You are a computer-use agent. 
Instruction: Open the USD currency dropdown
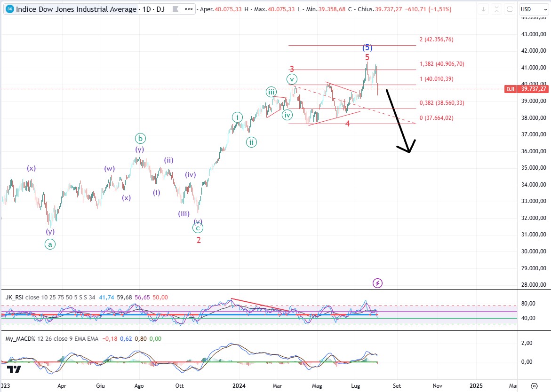click(x=534, y=9)
